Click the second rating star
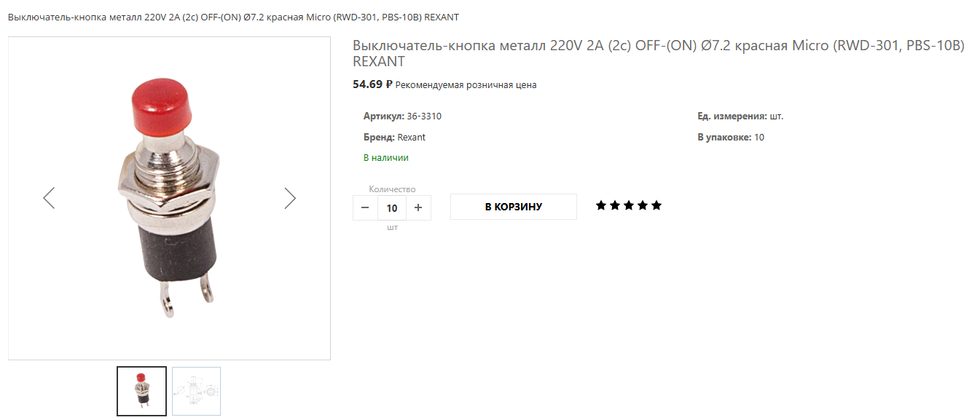This screenshot has width=980, height=420. [615, 206]
